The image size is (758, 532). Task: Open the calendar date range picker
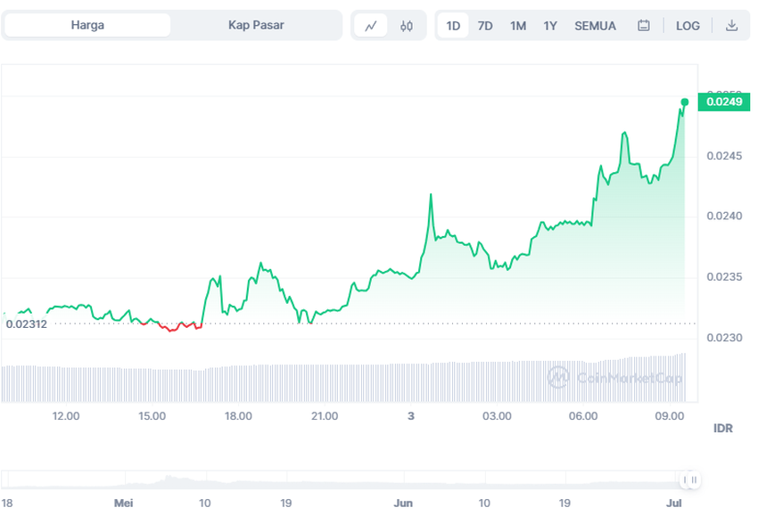pos(644,26)
